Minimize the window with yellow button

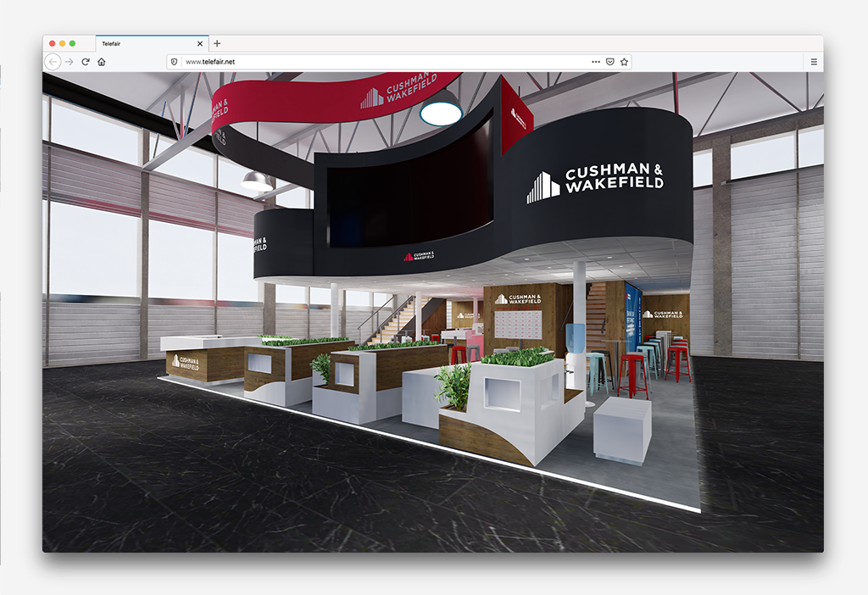click(x=62, y=43)
